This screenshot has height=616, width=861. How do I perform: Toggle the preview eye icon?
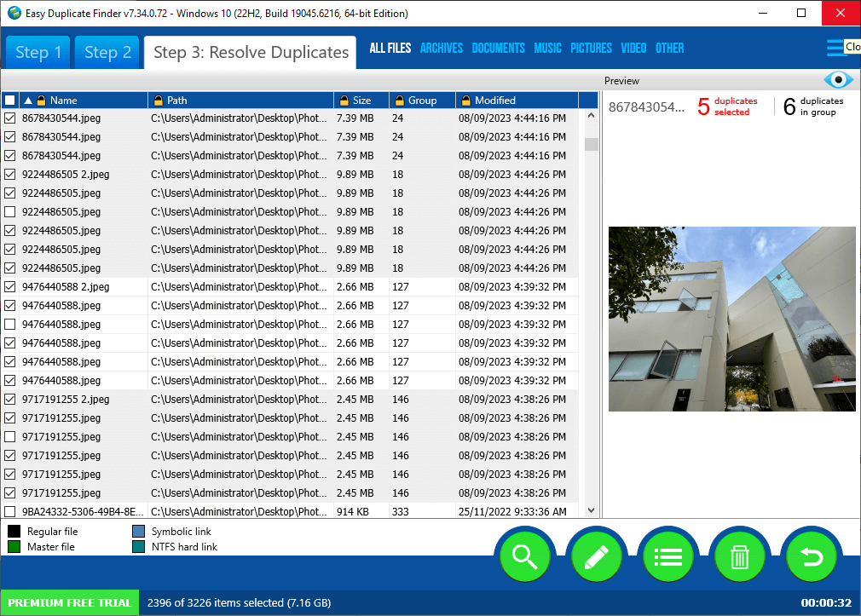838,80
